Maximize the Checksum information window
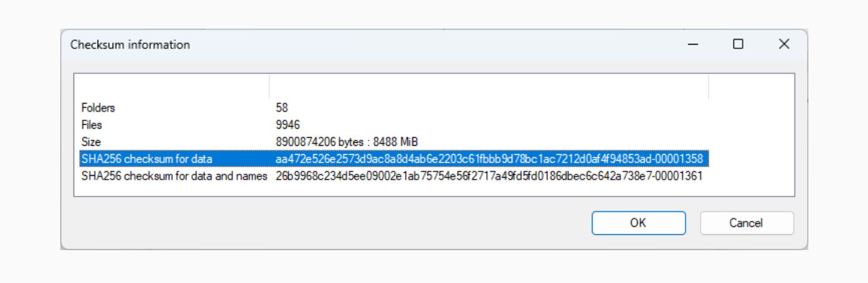This screenshot has height=283, width=868. [x=738, y=44]
